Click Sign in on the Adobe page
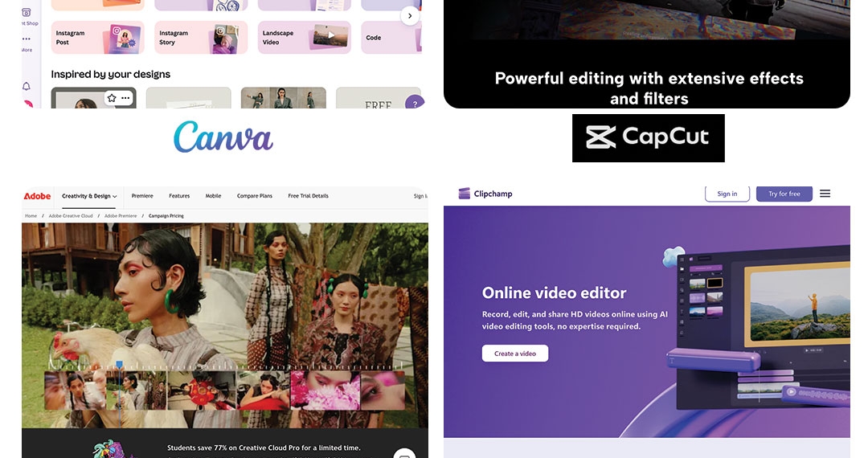868x458 pixels. (420, 196)
